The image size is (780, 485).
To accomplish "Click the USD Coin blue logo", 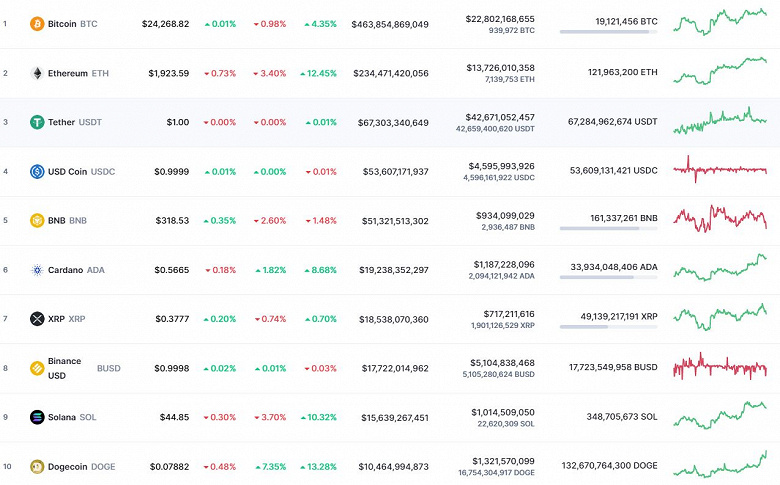I will [37, 171].
